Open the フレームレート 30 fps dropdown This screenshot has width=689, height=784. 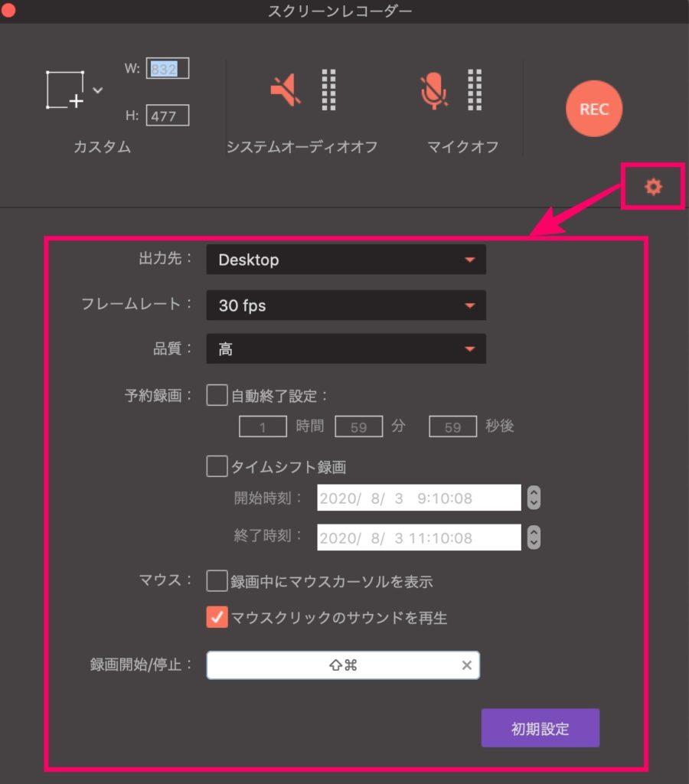(346, 305)
